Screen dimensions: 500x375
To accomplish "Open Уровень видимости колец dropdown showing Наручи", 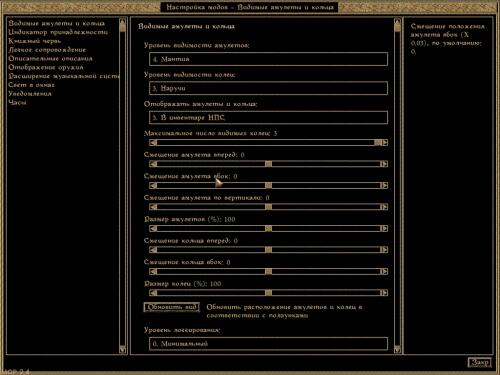I will pyautogui.click(x=268, y=88).
